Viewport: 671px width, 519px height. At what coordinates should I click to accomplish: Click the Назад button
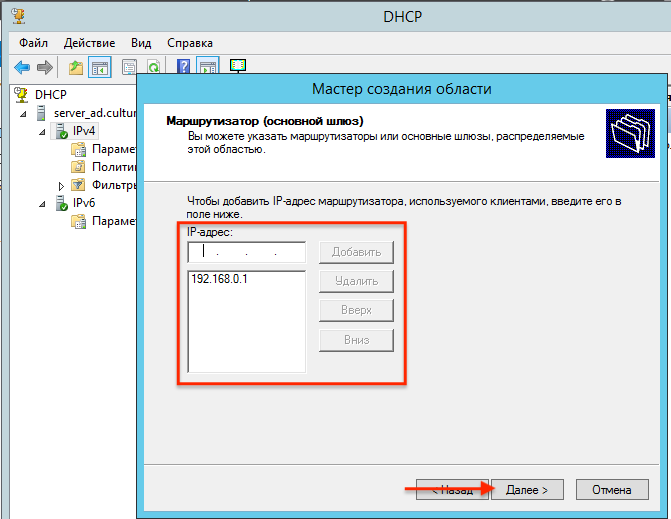click(x=452, y=490)
